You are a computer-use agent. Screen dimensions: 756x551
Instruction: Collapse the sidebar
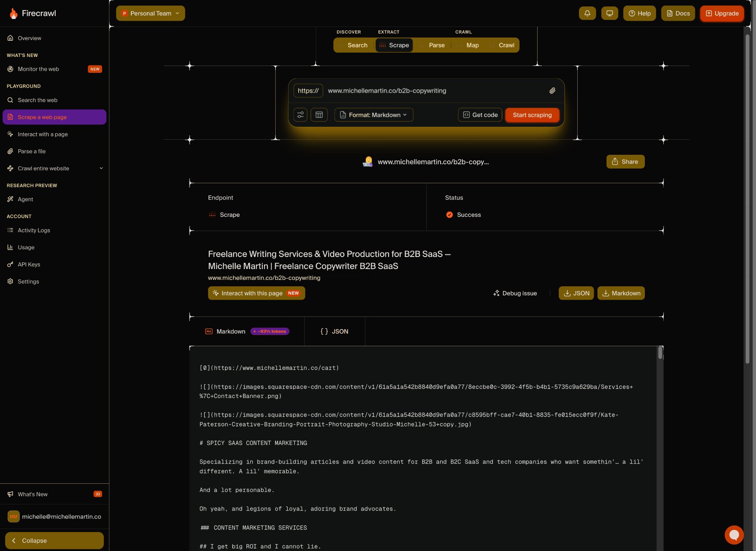coord(54,541)
